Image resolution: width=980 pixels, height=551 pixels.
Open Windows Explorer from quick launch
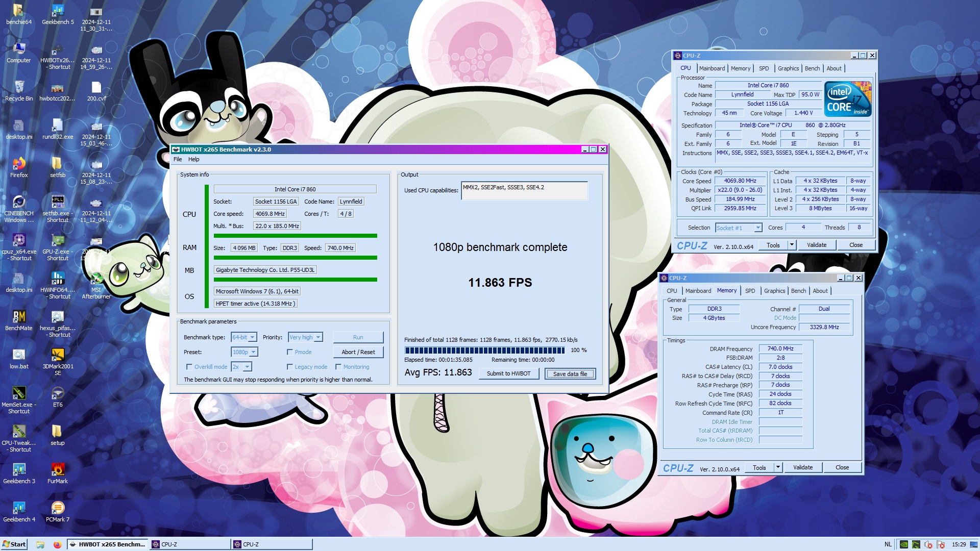40,544
